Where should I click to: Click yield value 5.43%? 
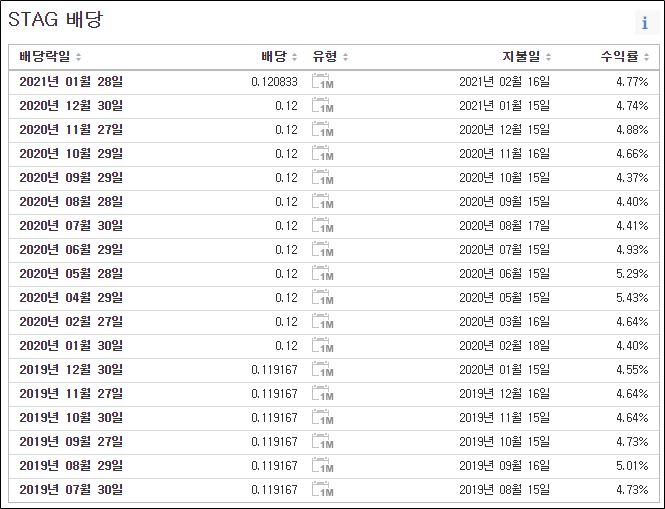632,297
